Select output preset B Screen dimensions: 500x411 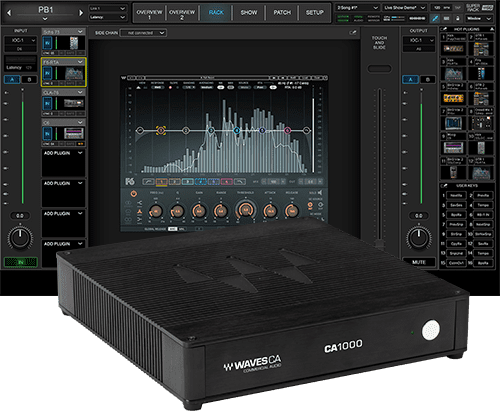[x=428, y=79]
